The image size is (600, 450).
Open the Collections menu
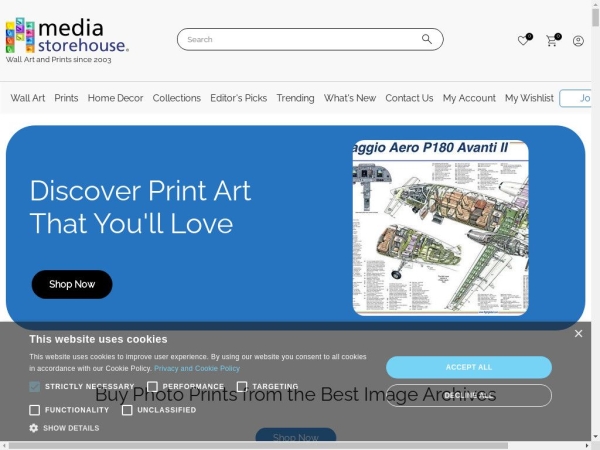click(x=176, y=98)
